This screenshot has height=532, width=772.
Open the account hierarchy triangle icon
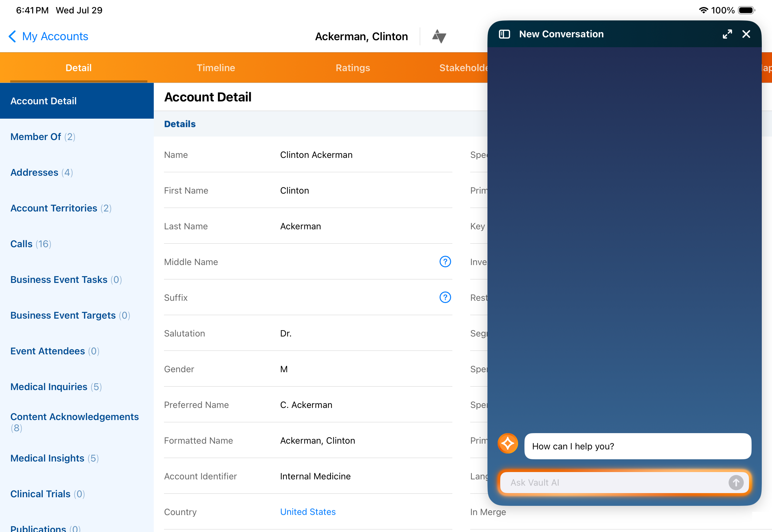[x=439, y=36]
